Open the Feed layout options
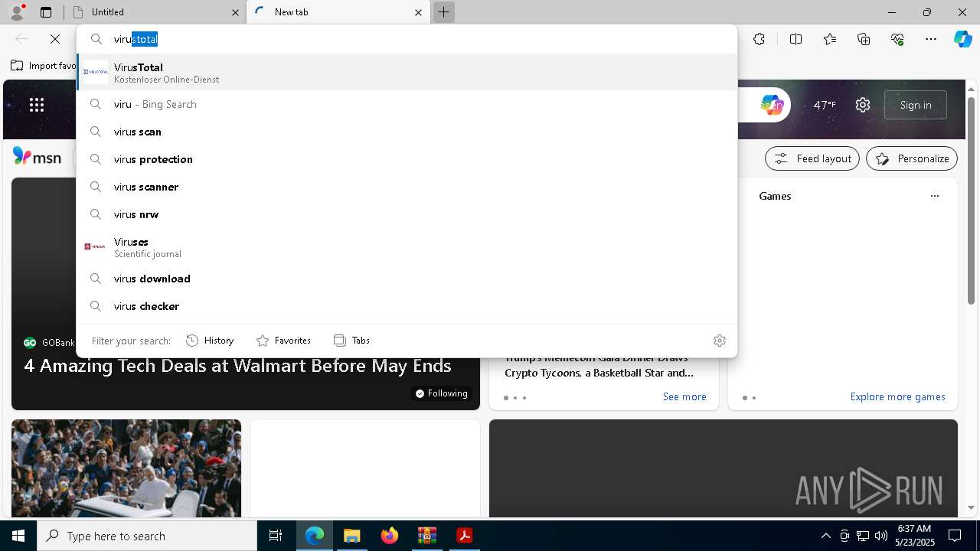The image size is (980, 551). (x=812, y=158)
